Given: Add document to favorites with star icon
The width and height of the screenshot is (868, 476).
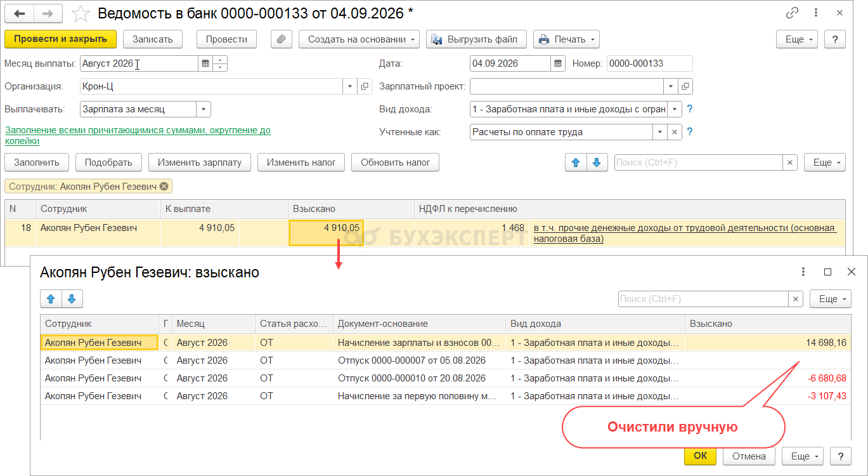Looking at the screenshot, I should click(x=81, y=13).
